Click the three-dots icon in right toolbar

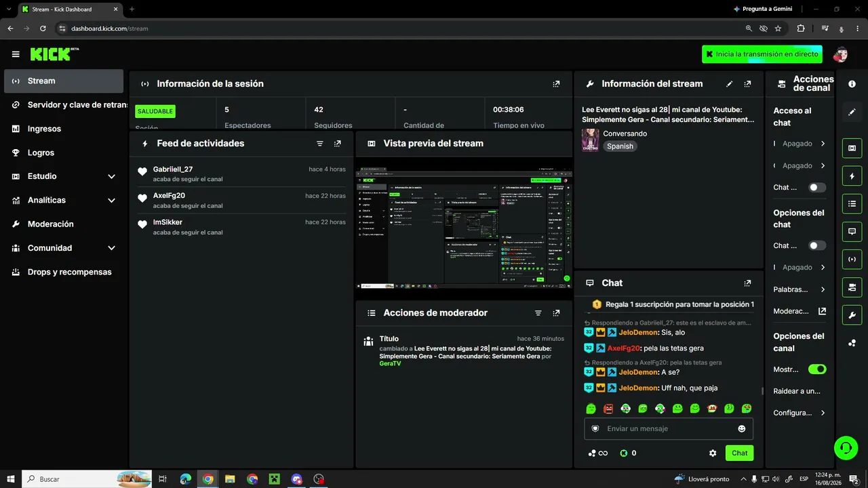click(852, 343)
